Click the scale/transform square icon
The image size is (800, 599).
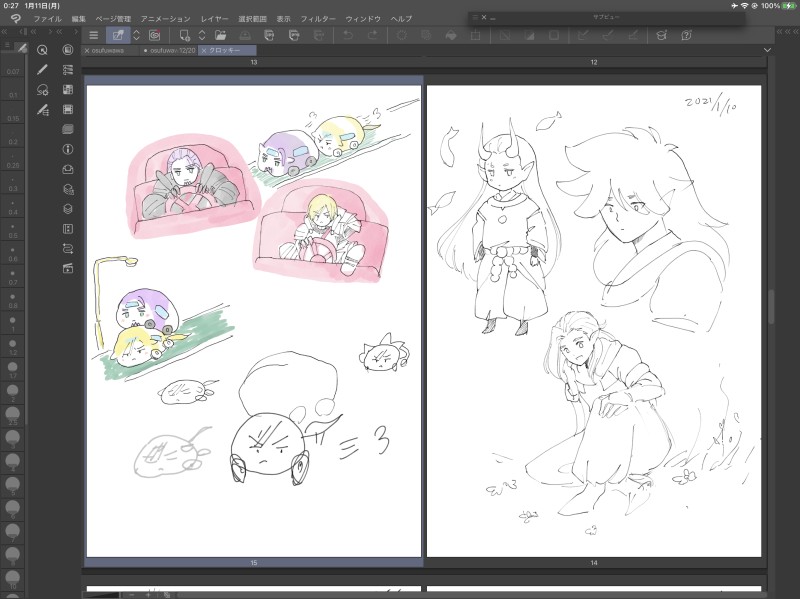(x=476, y=35)
